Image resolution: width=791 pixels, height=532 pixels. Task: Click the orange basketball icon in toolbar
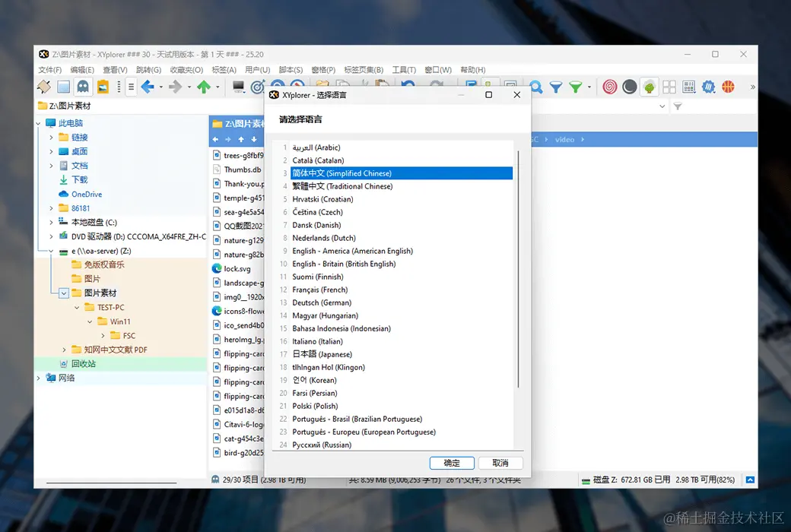tap(728, 87)
